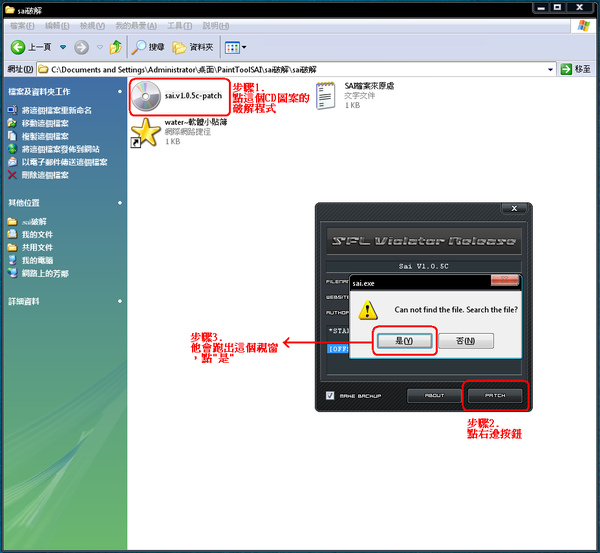The image size is (600, 553).
Task: Open the Views dropdown arrow
Action: [x=244, y=47]
